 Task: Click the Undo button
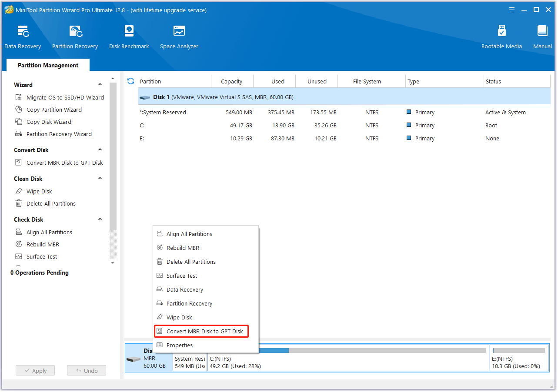87,371
